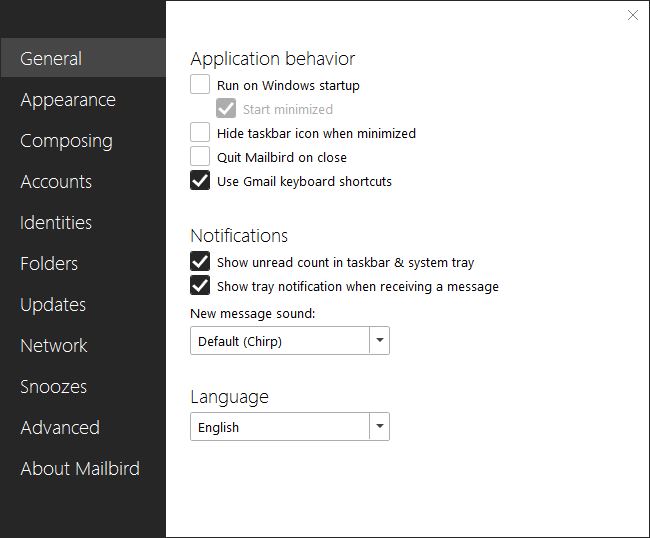Enable Quit Mailbird on close
Image resolution: width=650 pixels, height=538 pixels.
[200, 157]
